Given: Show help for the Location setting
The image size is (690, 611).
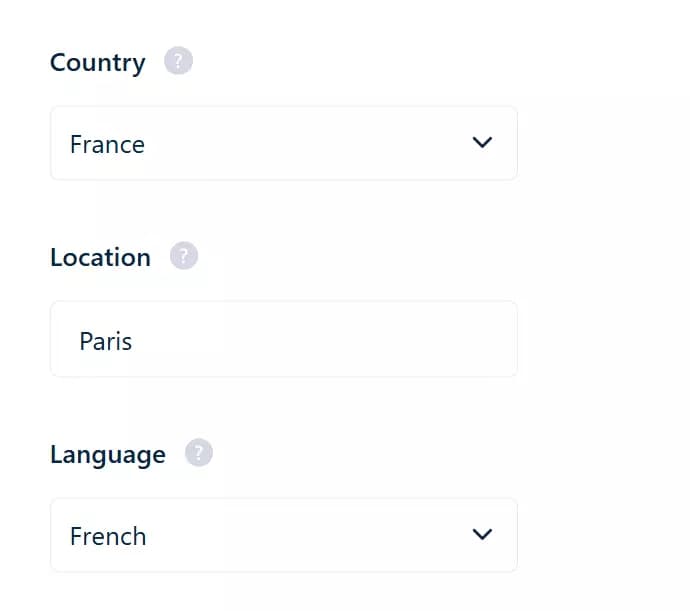Looking at the screenshot, I should pyautogui.click(x=184, y=257).
